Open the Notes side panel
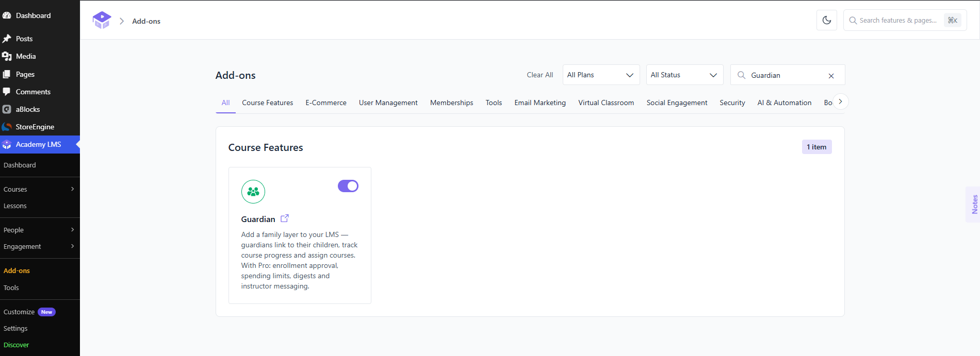 click(974, 204)
